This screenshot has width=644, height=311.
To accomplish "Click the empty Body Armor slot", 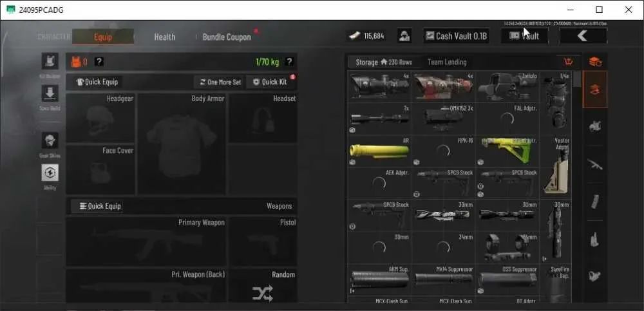I will point(181,144).
